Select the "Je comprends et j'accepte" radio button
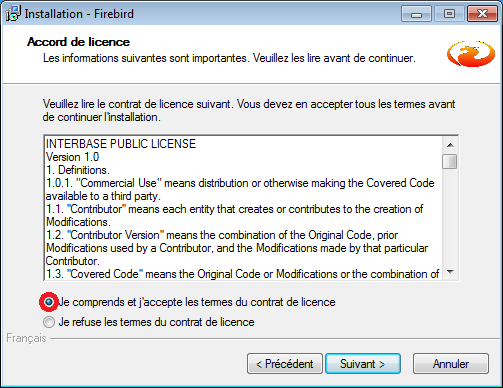The height and width of the screenshot is (388, 503). tap(49, 302)
